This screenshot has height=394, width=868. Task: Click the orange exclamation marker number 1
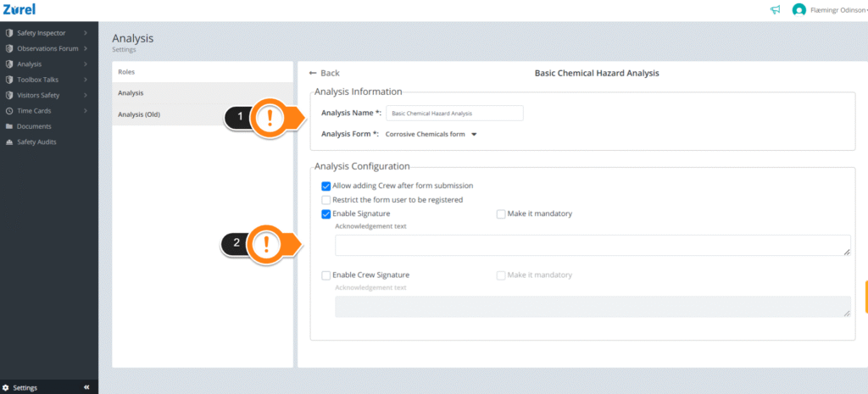[x=270, y=117]
